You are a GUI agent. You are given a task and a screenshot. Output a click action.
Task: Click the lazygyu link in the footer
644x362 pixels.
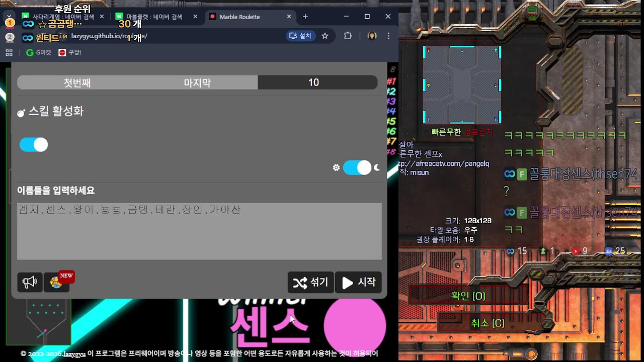pyautogui.click(x=74, y=353)
